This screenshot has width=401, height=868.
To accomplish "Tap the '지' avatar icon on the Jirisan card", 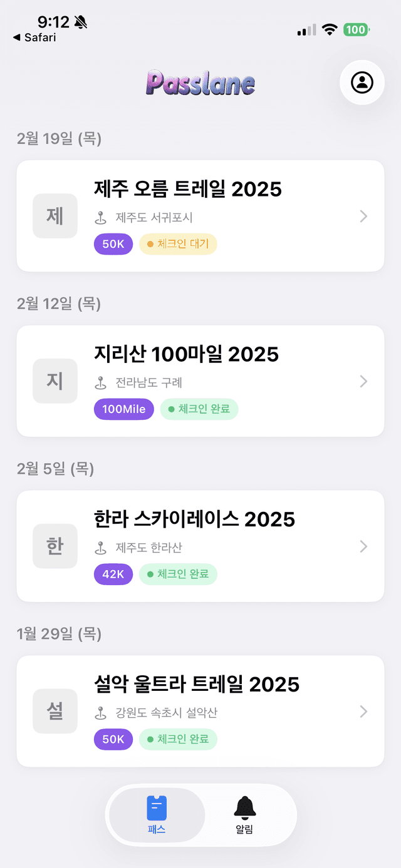I will [x=55, y=381].
